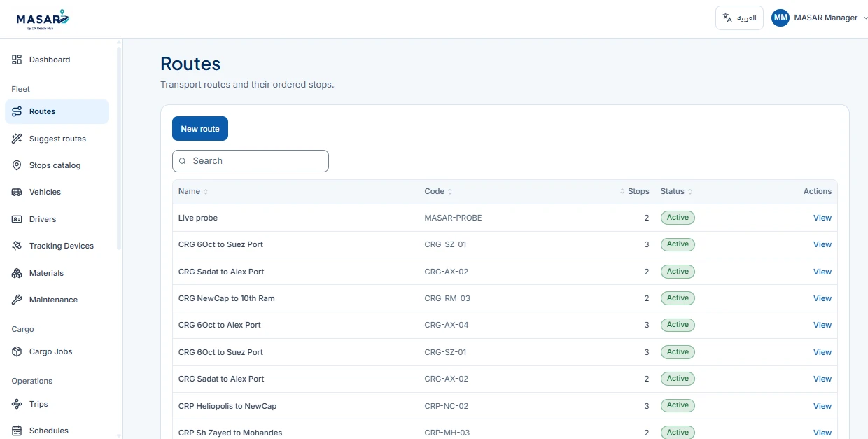
Task: Sort table by Status column arrows
Action: tap(690, 192)
